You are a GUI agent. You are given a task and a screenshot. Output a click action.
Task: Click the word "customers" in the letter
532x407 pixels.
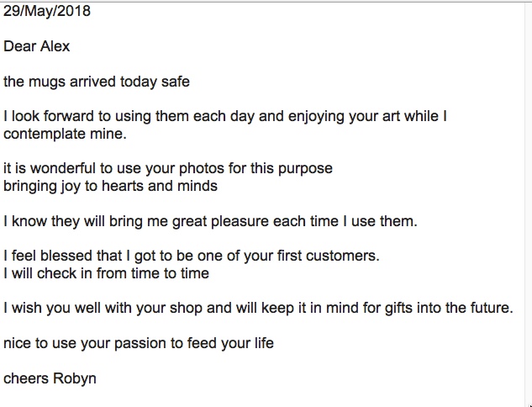tap(340, 256)
